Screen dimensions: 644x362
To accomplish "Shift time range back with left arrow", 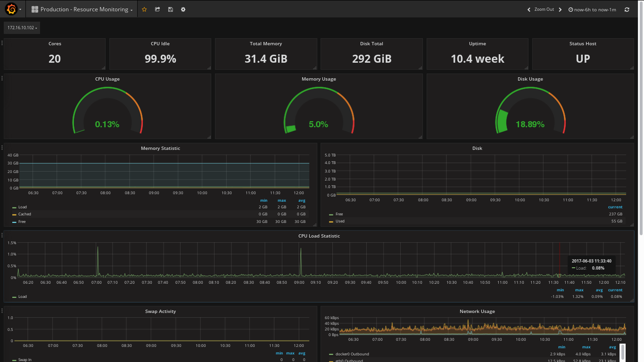I will pos(529,9).
